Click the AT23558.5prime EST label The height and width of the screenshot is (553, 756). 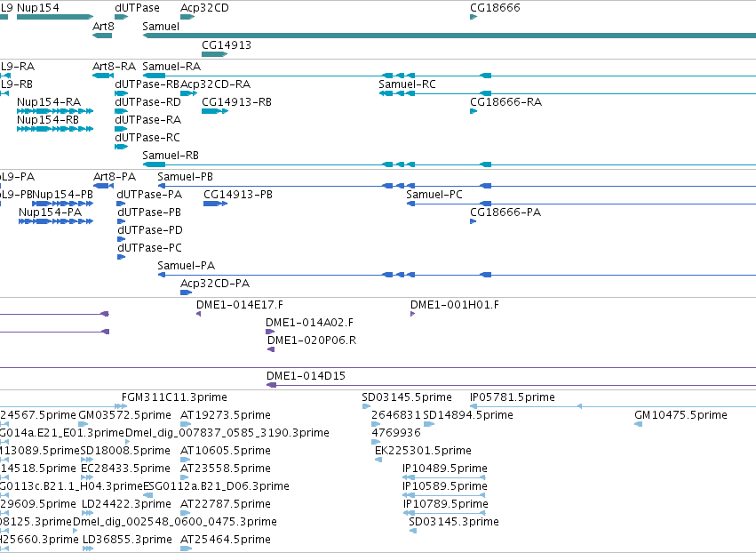click(226, 469)
